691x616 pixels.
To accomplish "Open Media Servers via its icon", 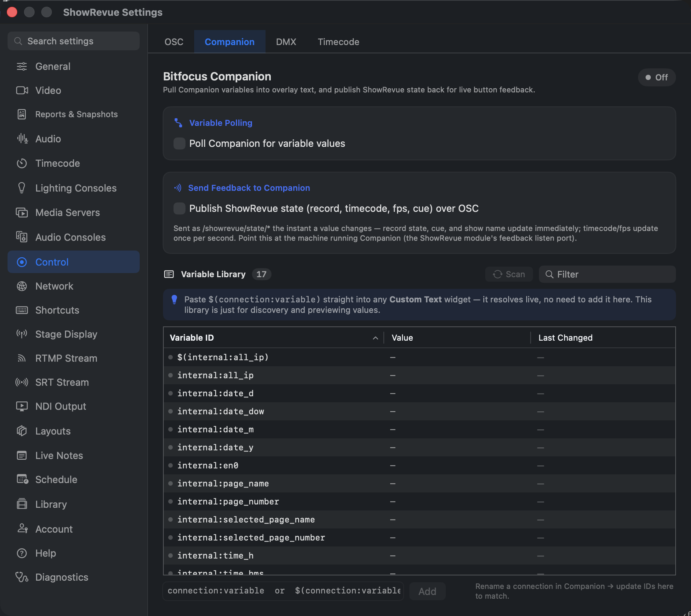I will (x=22, y=212).
